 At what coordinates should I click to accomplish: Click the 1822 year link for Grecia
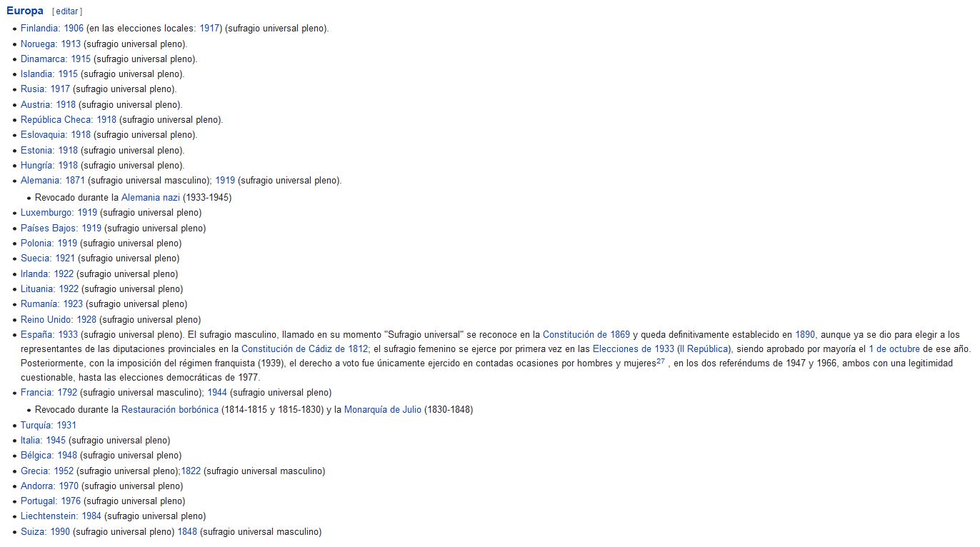[x=191, y=471]
